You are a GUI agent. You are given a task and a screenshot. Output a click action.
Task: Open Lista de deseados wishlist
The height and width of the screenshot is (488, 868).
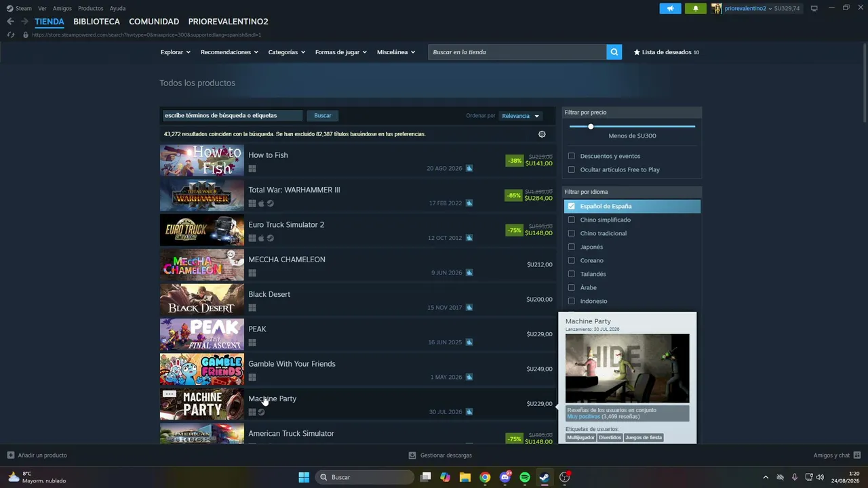coord(667,52)
